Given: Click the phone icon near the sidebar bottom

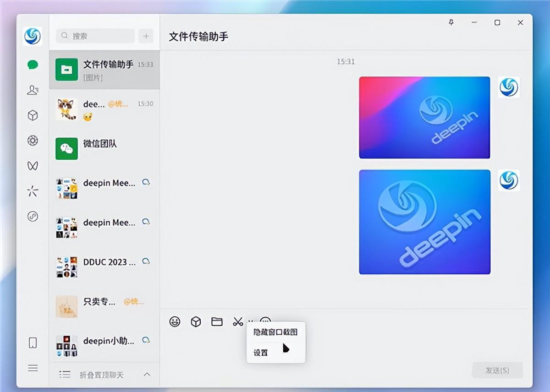Looking at the screenshot, I should [x=32, y=342].
